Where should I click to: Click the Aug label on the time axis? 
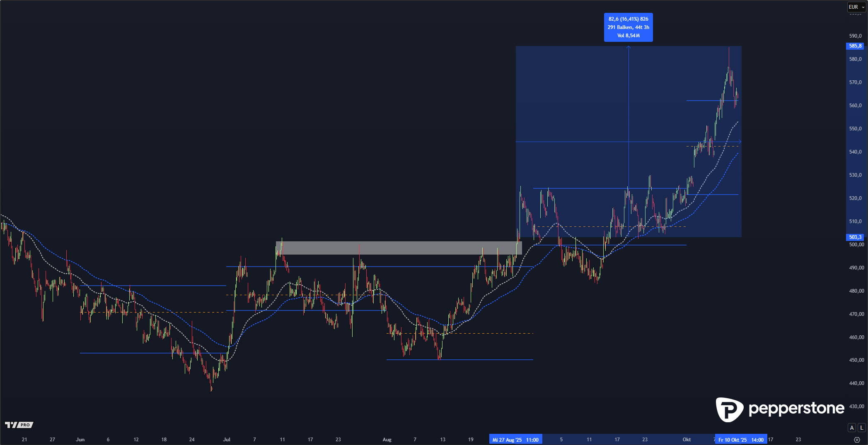coord(387,440)
